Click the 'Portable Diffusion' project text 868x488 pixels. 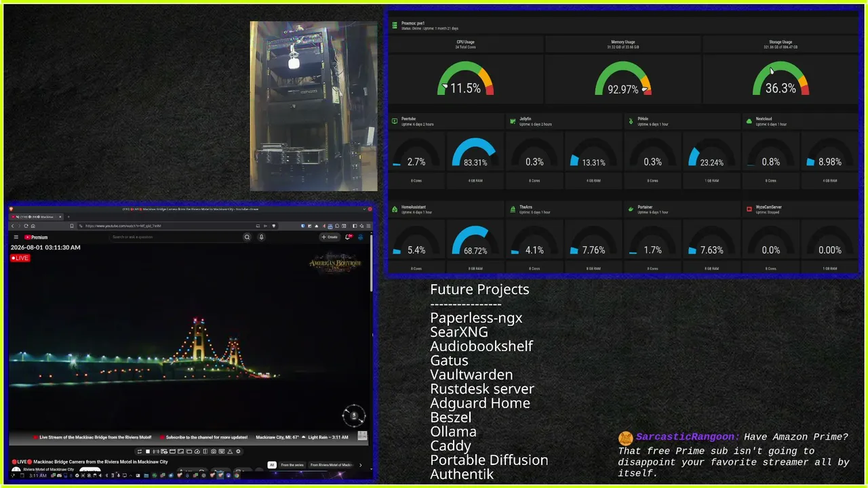point(489,460)
